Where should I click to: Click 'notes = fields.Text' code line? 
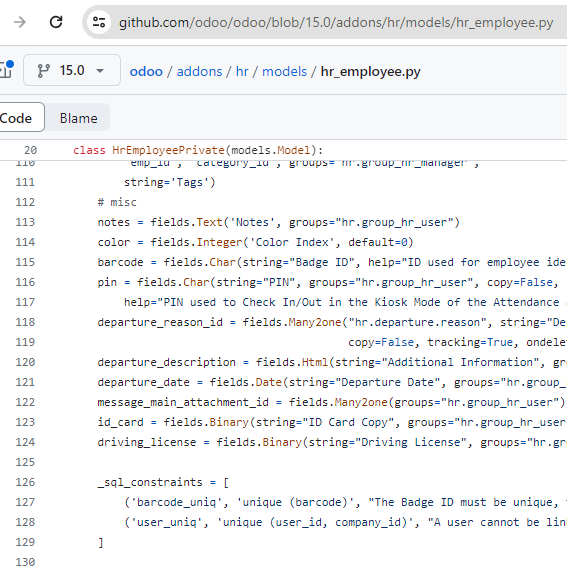(x=279, y=222)
